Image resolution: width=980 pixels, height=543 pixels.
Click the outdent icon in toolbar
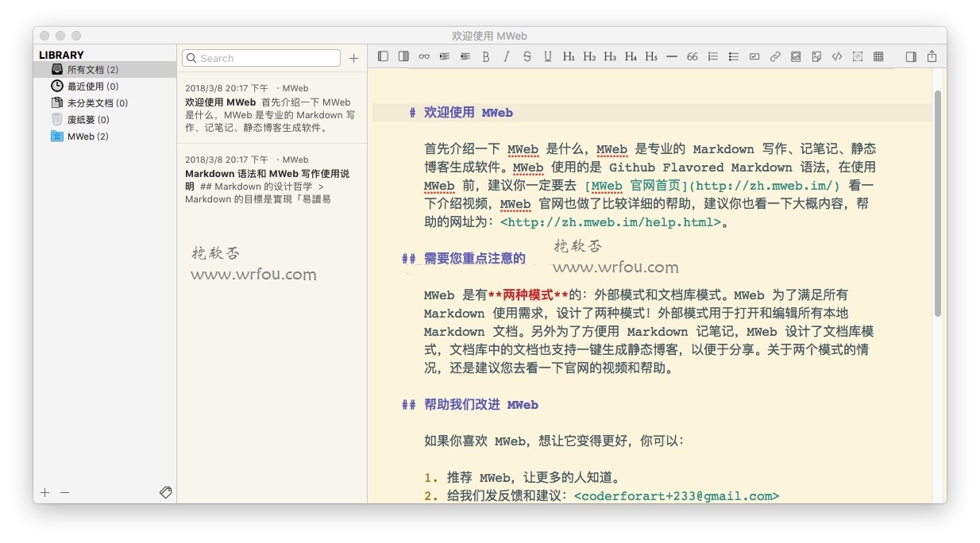point(465,56)
